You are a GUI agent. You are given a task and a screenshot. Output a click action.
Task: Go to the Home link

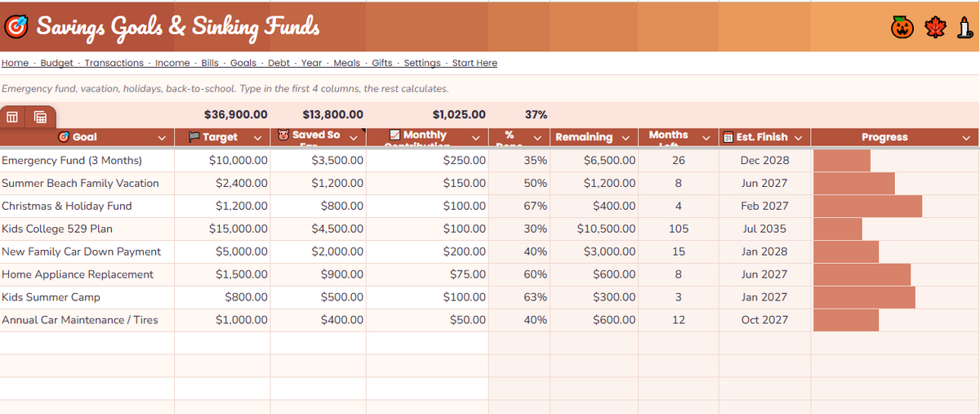pyautogui.click(x=15, y=63)
